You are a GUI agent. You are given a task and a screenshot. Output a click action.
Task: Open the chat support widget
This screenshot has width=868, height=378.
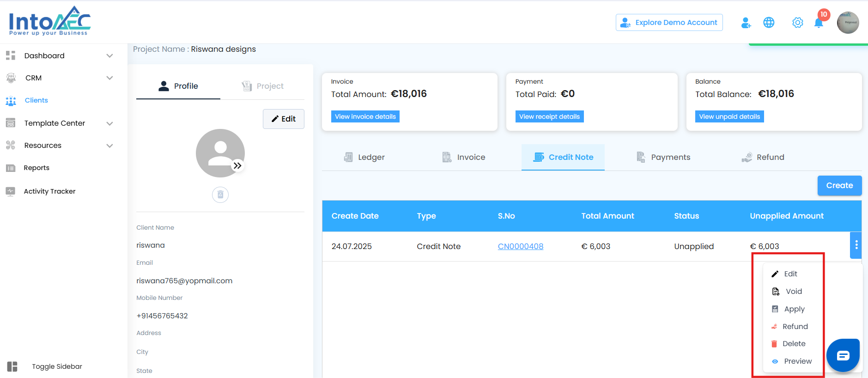pyautogui.click(x=843, y=355)
